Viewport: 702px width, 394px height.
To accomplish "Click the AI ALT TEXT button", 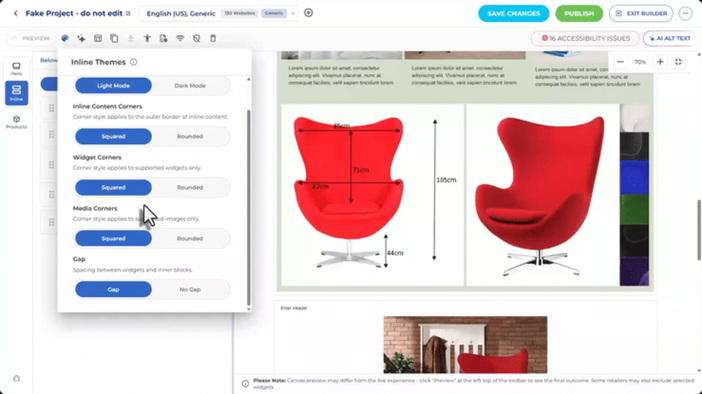I will click(x=670, y=39).
